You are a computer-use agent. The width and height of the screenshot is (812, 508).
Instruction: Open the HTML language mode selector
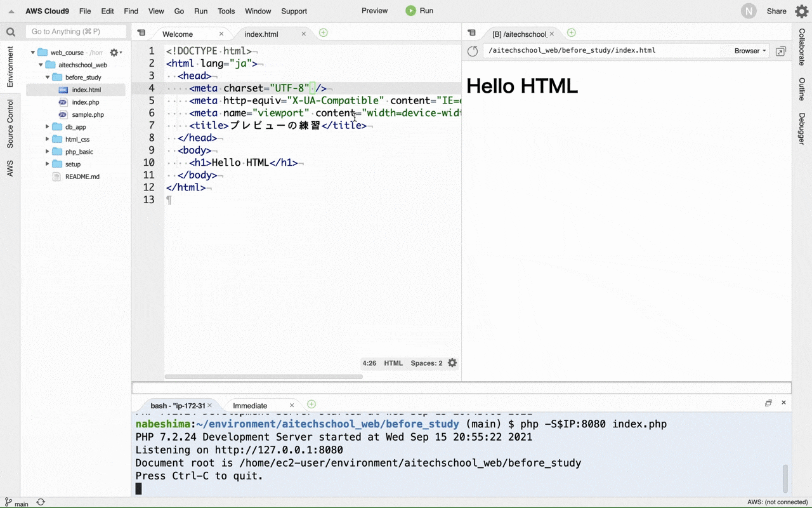click(393, 363)
